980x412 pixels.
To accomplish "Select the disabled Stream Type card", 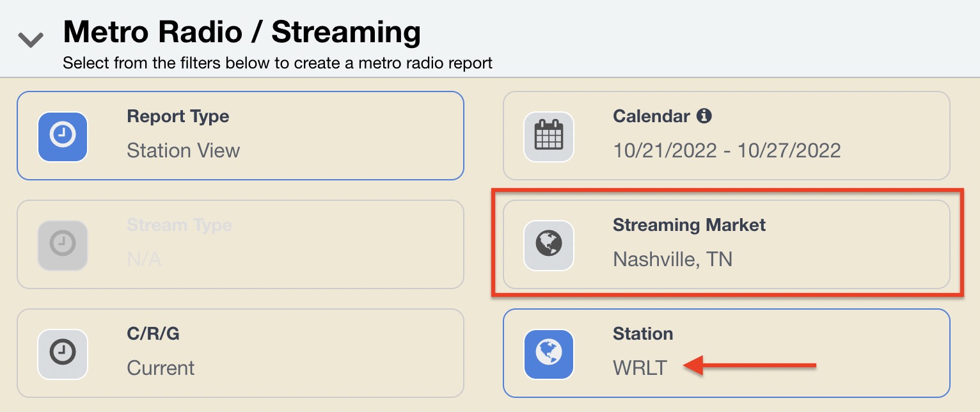I will click(241, 244).
